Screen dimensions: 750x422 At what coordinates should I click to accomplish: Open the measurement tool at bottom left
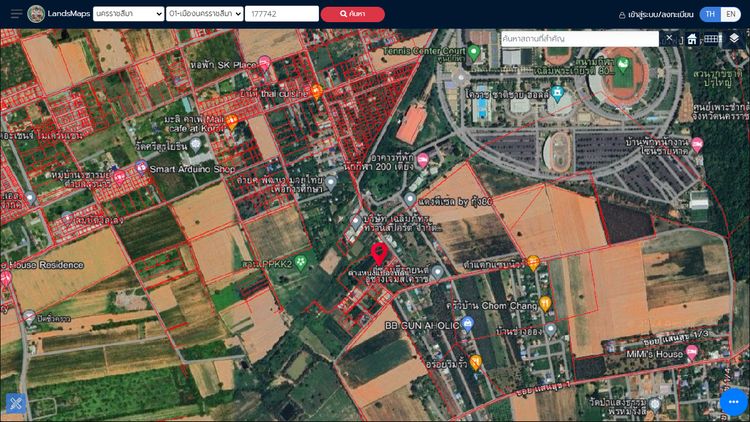[15, 404]
